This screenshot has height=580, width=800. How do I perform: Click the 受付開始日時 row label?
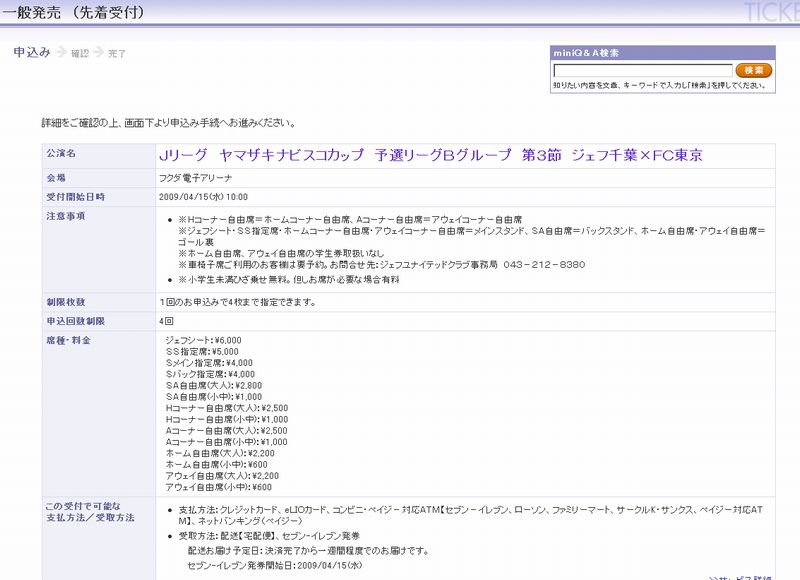(x=76, y=197)
